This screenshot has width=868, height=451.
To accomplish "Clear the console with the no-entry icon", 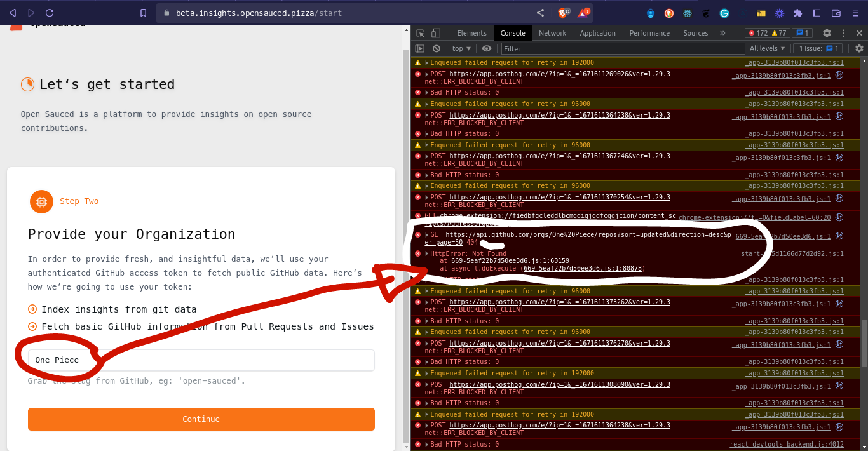I will (x=437, y=48).
